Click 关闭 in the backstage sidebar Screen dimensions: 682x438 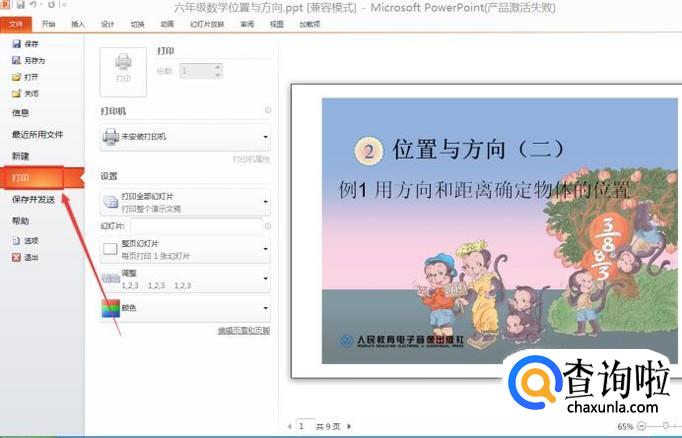click(x=25, y=94)
